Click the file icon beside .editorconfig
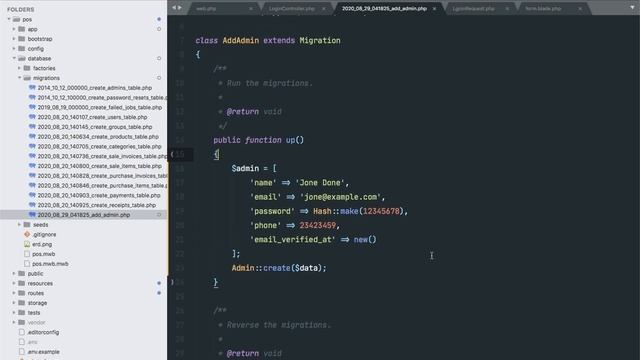 pos(22,332)
